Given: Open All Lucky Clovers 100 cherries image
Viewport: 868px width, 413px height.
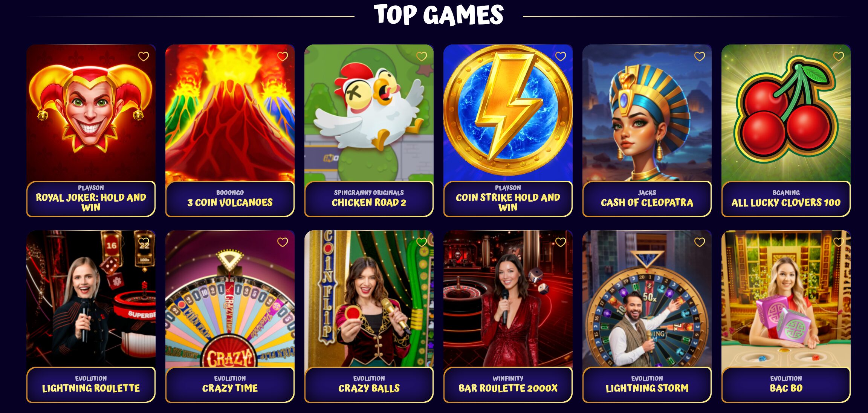Looking at the screenshot, I should pos(786,113).
